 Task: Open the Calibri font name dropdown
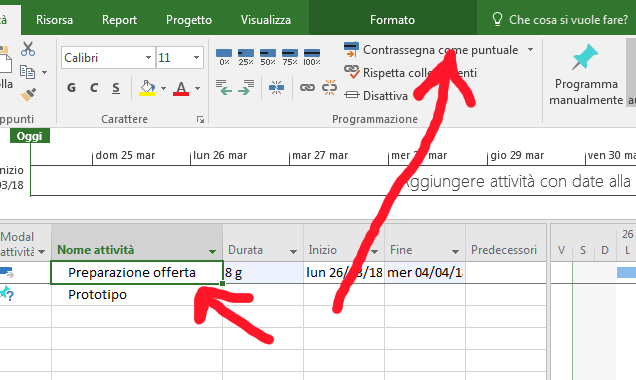tap(148, 58)
